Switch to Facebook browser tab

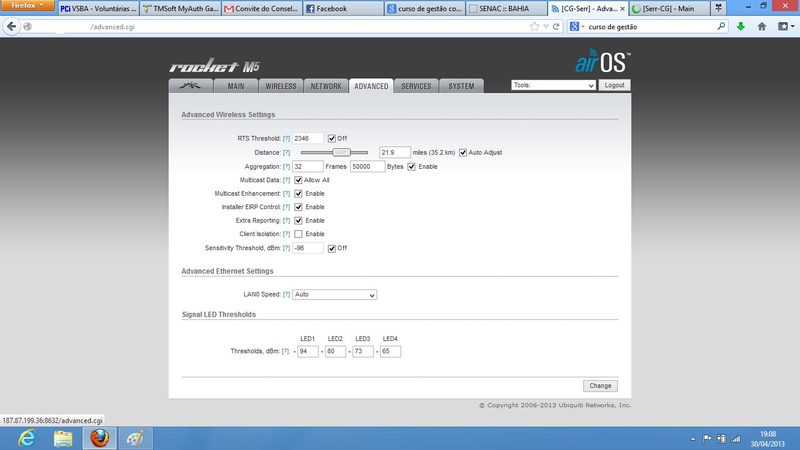point(343,8)
